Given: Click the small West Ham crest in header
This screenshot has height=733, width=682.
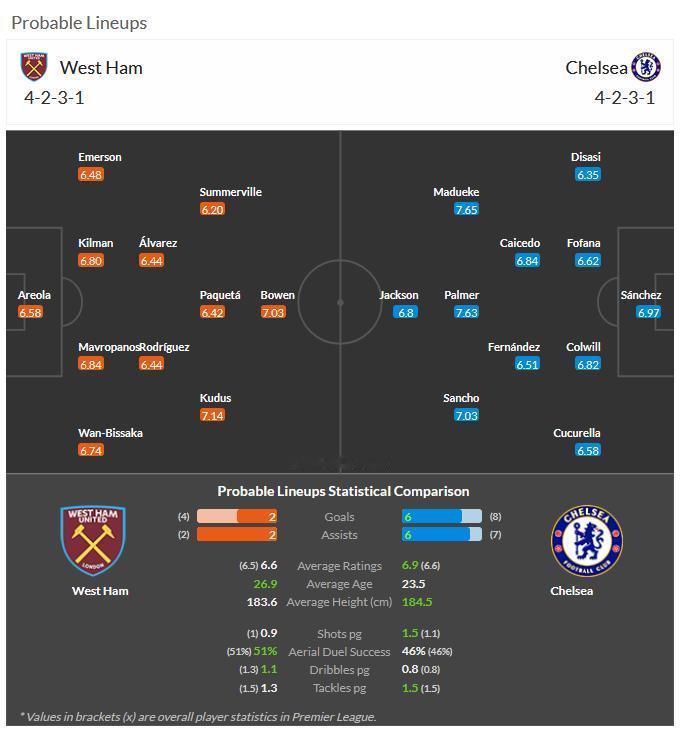Looking at the screenshot, I should (34, 66).
